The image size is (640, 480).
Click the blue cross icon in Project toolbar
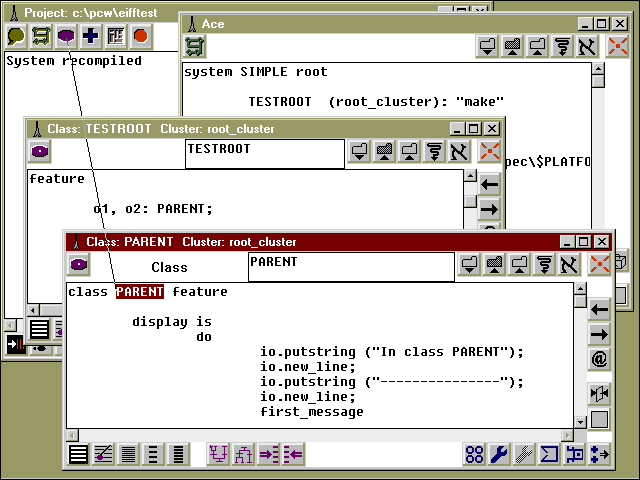[x=91, y=36]
